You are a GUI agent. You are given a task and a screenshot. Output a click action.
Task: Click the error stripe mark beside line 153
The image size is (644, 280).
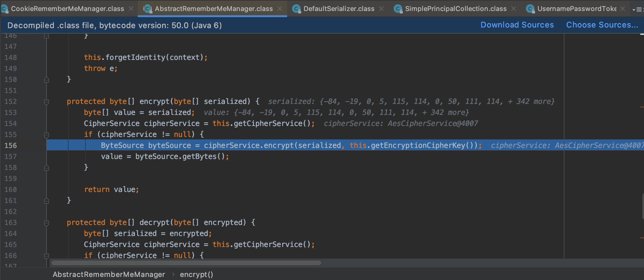tap(642, 107)
